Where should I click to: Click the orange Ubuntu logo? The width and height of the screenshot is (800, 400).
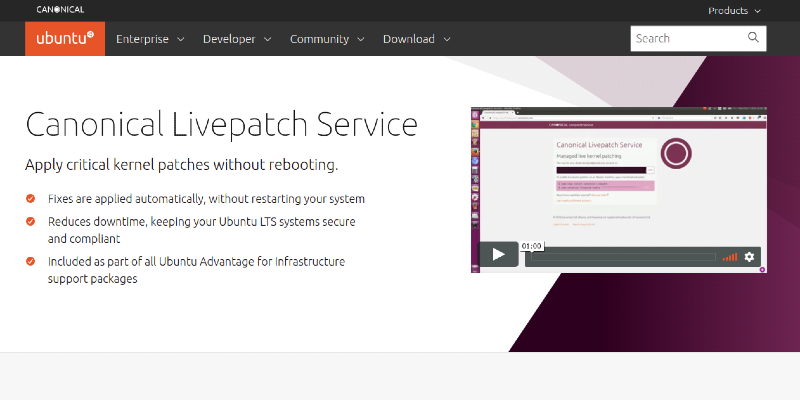point(65,39)
